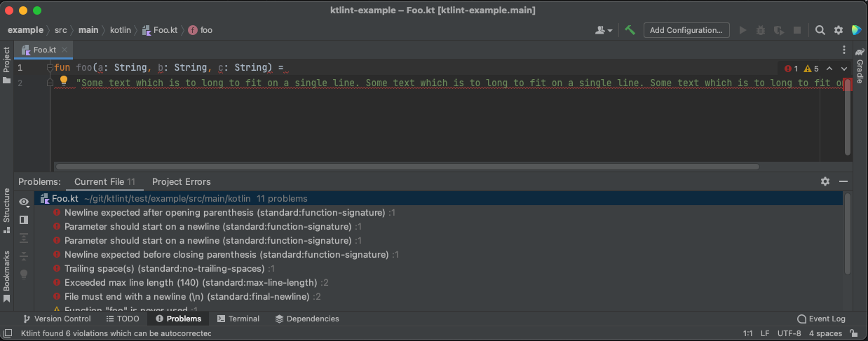Image resolution: width=868 pixels, height=341 pixels.
Task: Click the 'src' breadcrumb
Action: coord(60,30)
